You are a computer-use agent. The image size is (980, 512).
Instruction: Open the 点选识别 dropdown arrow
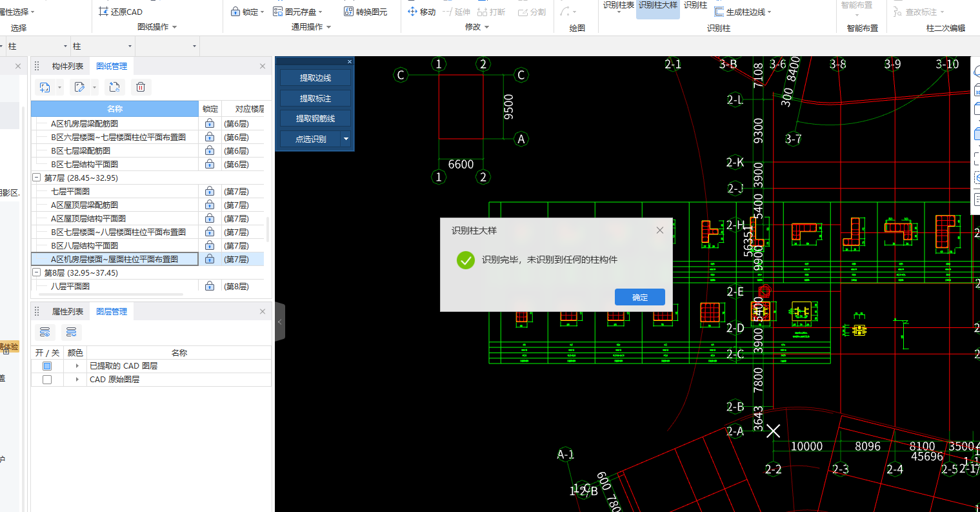(x=346, y=139)
